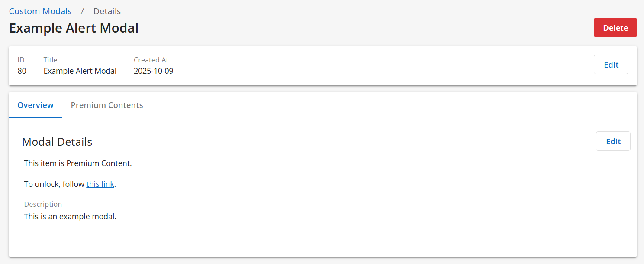Click the Created At label
The height and width of the screenshot is (264, 644).
click(x=151, y=60)
